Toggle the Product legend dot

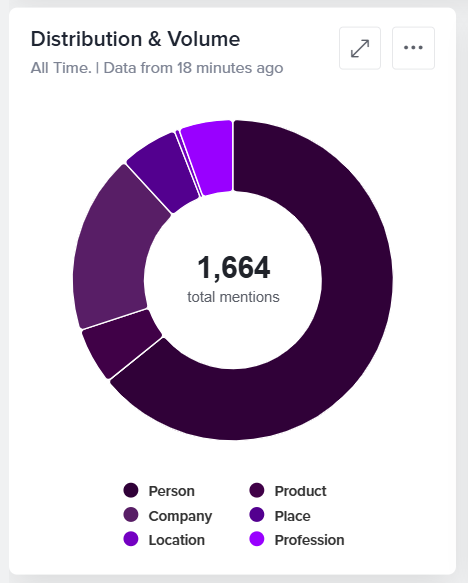tap(257, 490)
